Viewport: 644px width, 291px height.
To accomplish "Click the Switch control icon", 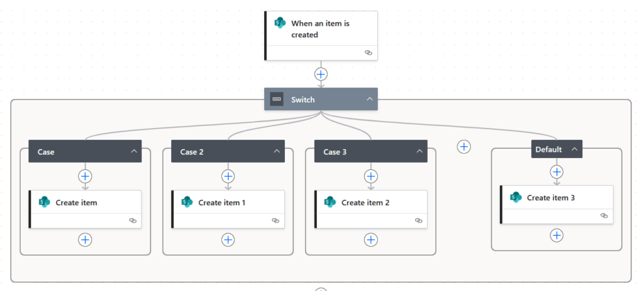I will tap(277, 99).
